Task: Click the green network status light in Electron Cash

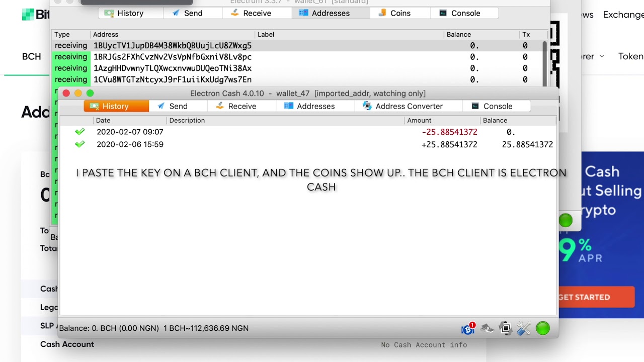Action: [x=543, y=328]
